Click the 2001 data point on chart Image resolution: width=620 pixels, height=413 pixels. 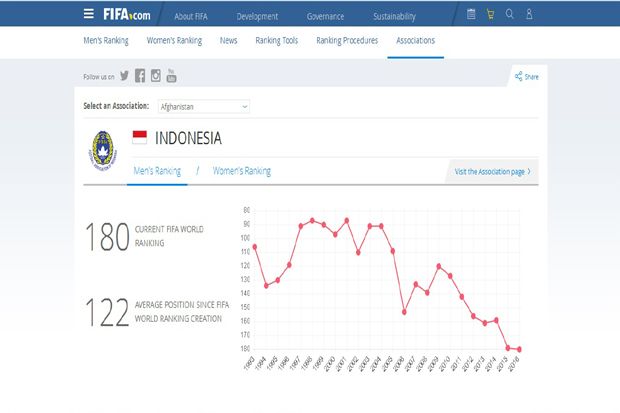(x=347, y=220)
